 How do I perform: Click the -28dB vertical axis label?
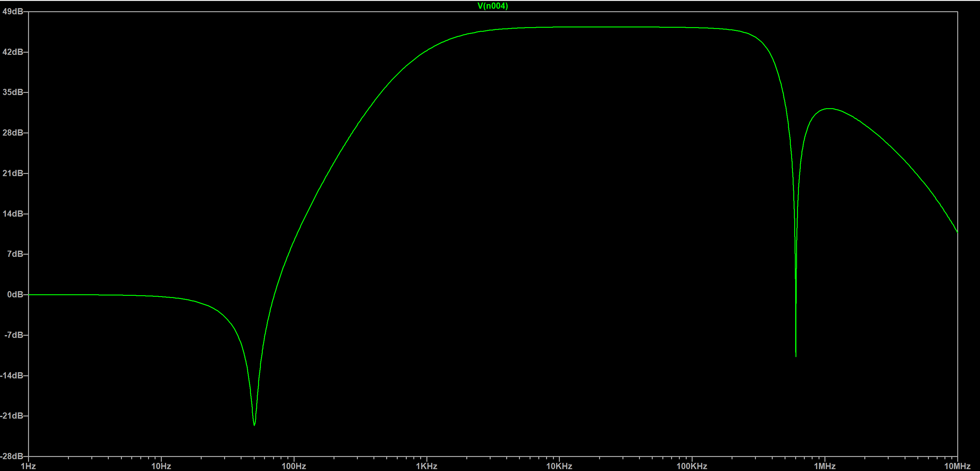click(12, 456)
